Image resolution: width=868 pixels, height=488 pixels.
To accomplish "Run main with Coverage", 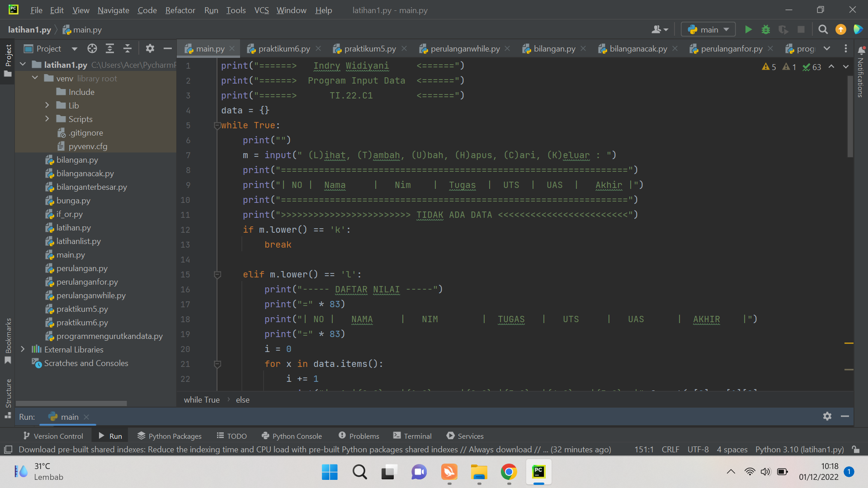I will pyautogui.click(x=783, y=29).
